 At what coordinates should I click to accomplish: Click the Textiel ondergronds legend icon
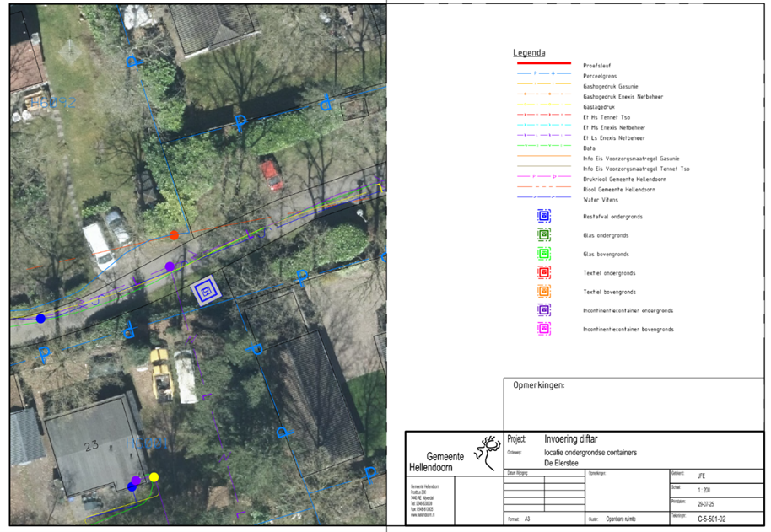pyautogui.click(x=544, y=272)
